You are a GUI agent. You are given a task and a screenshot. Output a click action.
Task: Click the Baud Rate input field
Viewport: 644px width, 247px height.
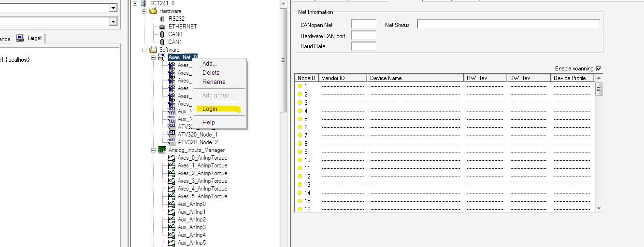coord(363,46)
